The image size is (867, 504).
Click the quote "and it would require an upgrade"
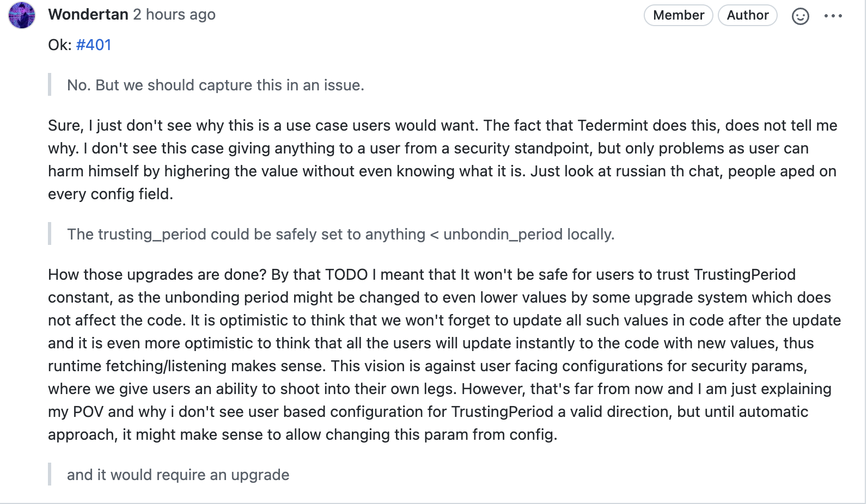point(178,475)
